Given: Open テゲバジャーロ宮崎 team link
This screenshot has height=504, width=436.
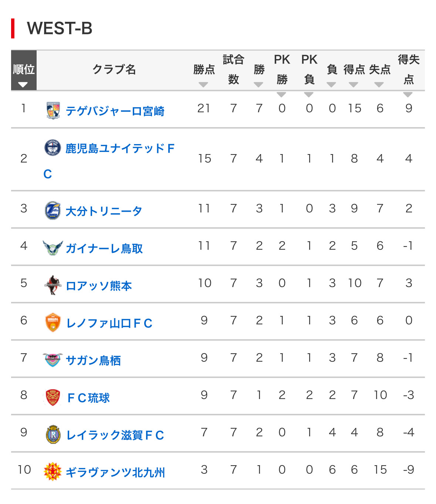Looking at the screenshot, I should [x=115, y=111].
